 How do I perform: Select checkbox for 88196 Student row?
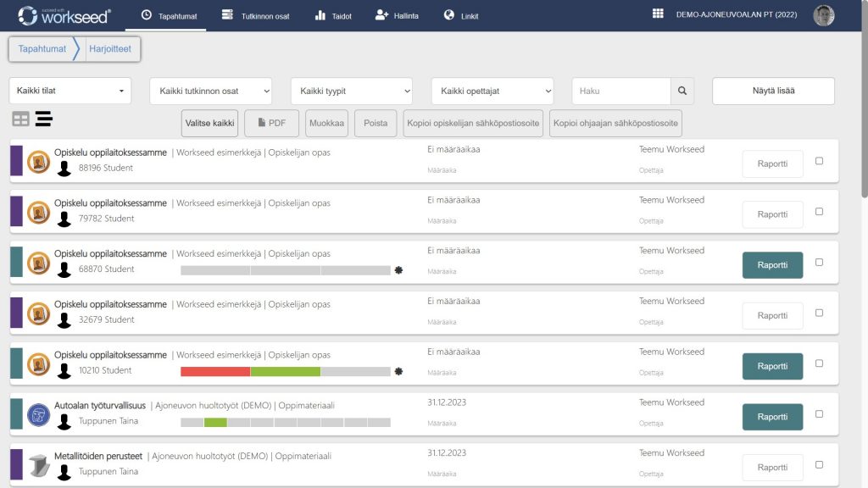(819, 161)
